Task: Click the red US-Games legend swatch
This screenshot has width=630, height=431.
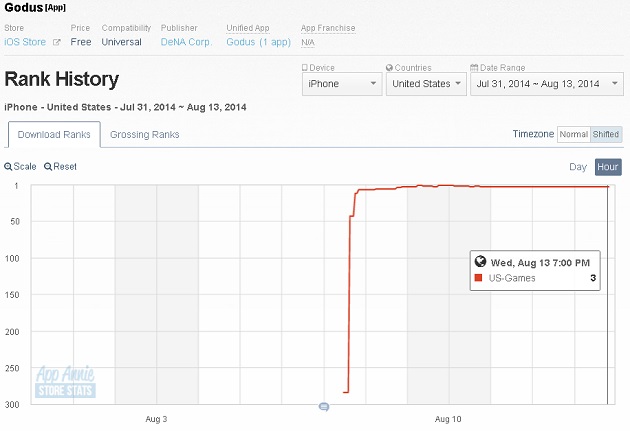Action: 478,278
